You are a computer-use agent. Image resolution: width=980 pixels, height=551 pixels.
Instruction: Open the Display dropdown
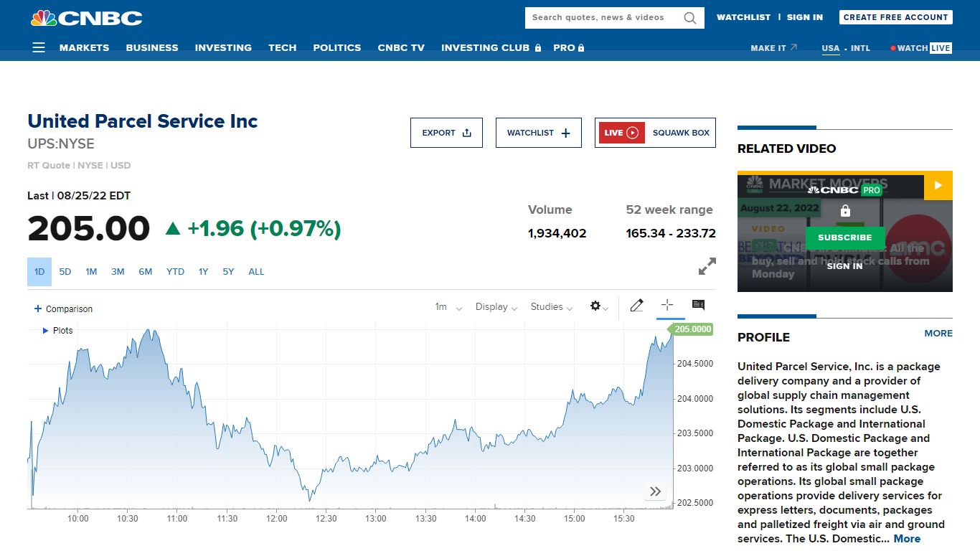click(x=496, y=307)
